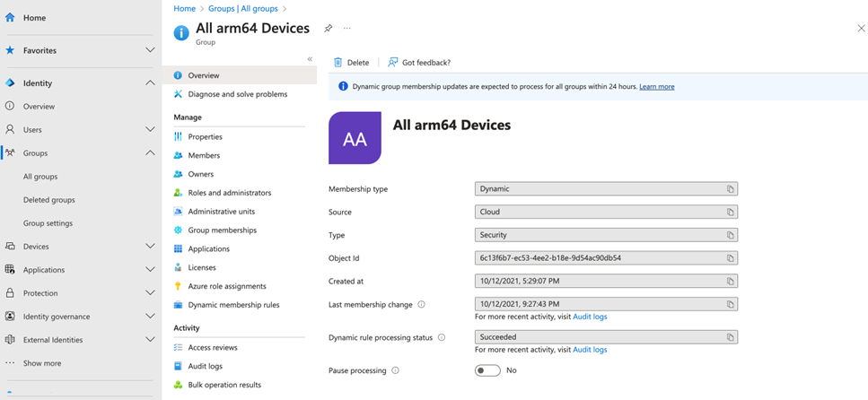
Task: Expand the Identity governance chevron
Action: click(x=150, y=317)
